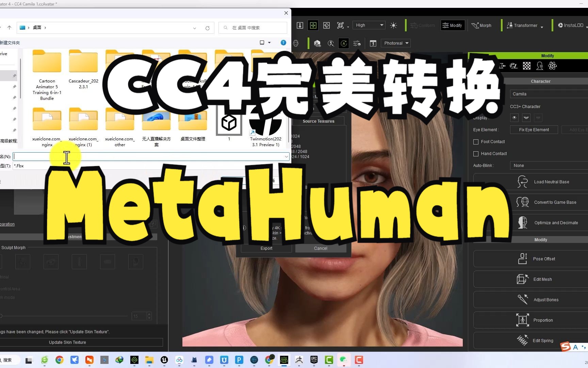Click the Adjust Bones button

click(x=530, y=300)
